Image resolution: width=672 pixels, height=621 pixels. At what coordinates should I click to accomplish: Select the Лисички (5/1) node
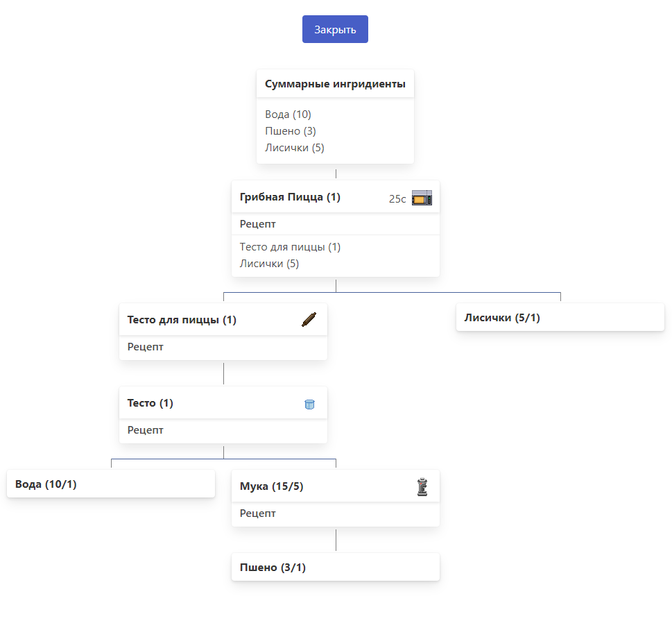point(502,318)
